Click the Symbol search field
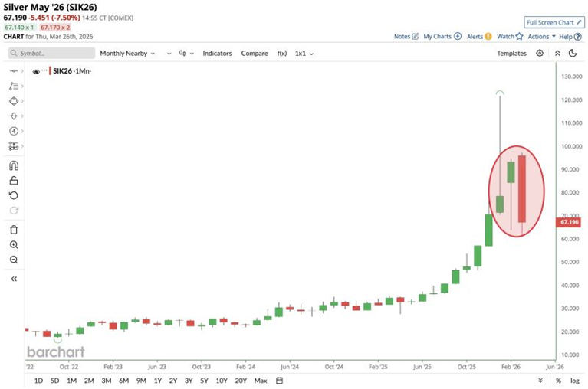The image size is (588, 389). coord(51,54)
